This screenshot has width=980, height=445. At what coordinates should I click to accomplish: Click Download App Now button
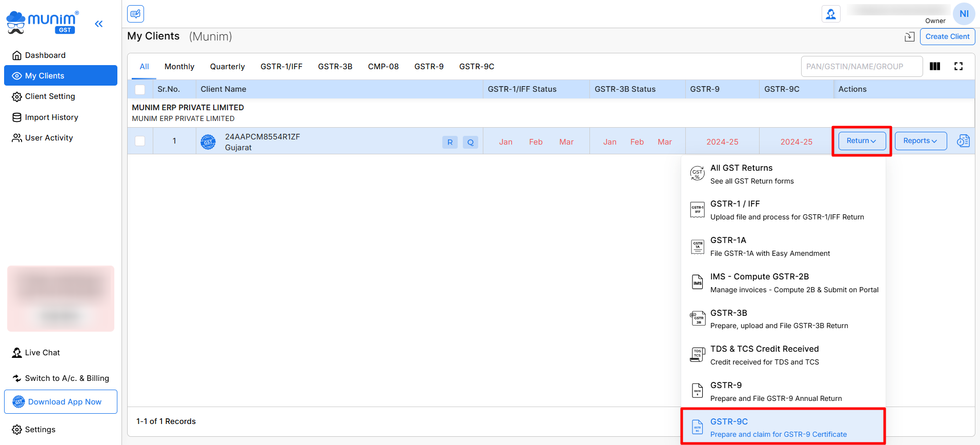coord(60,402)
